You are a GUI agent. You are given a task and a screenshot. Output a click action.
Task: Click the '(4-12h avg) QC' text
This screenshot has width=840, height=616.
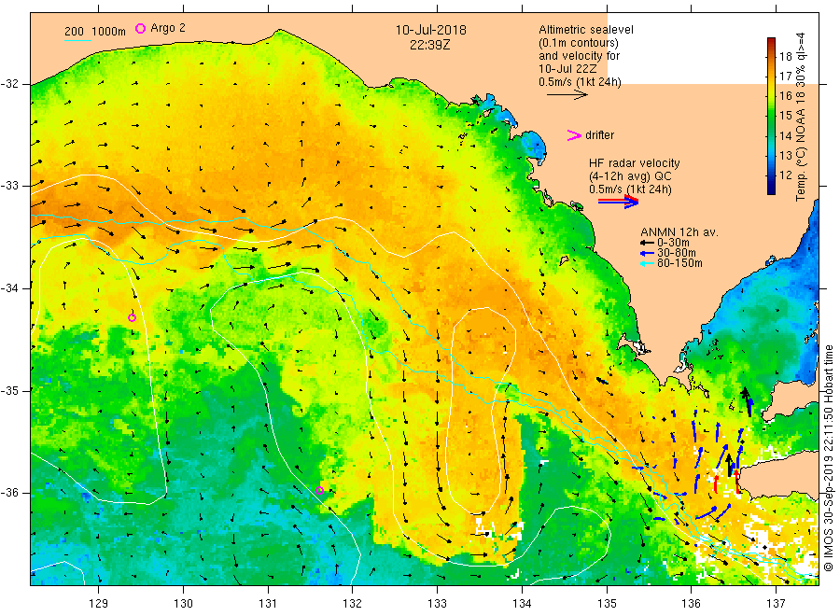coord(630,176)
